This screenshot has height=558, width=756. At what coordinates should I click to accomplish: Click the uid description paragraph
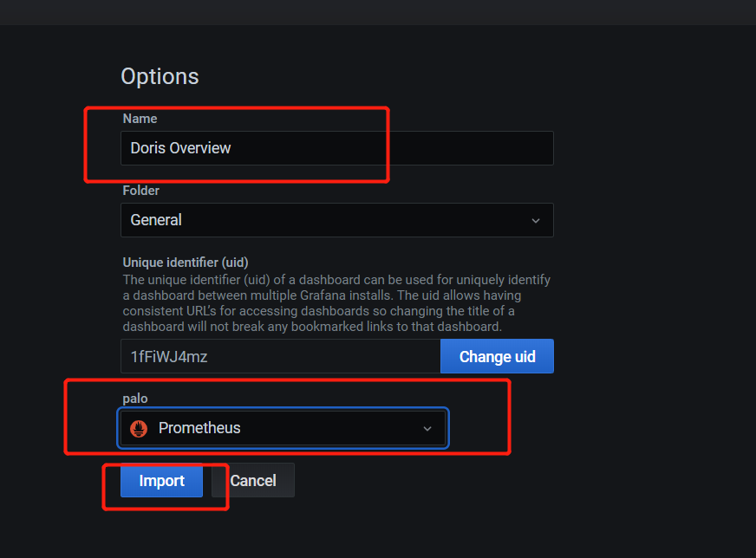click(336, 303)
